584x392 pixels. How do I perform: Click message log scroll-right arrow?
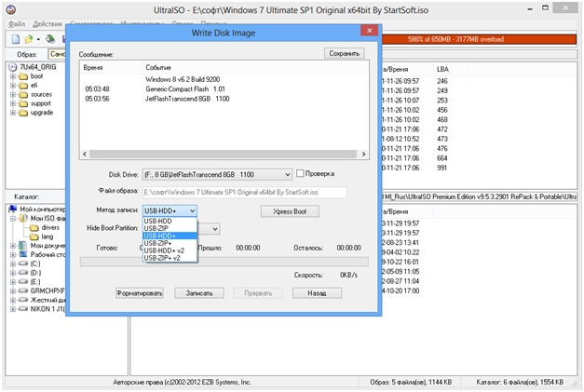pos(363,155)
